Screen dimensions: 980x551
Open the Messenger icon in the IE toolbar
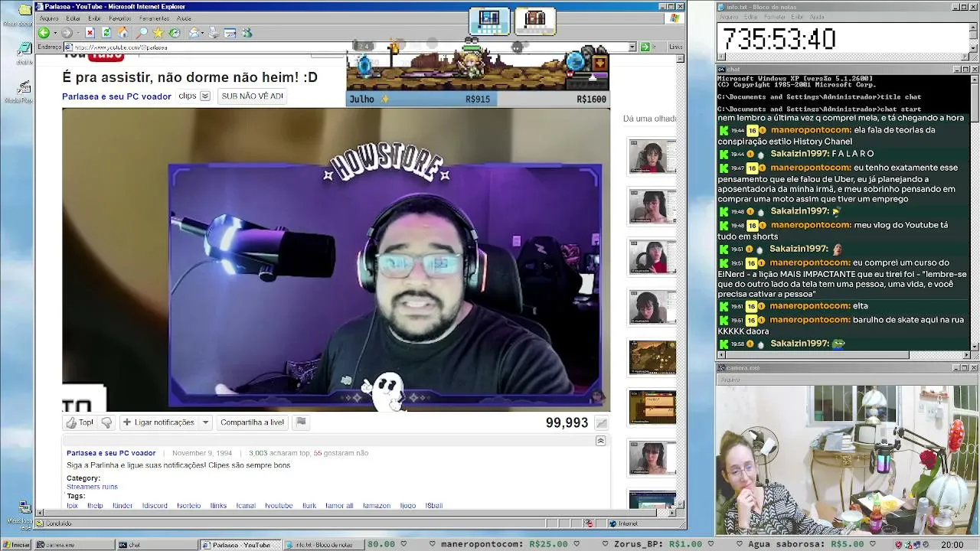click(x=247, y=33)
